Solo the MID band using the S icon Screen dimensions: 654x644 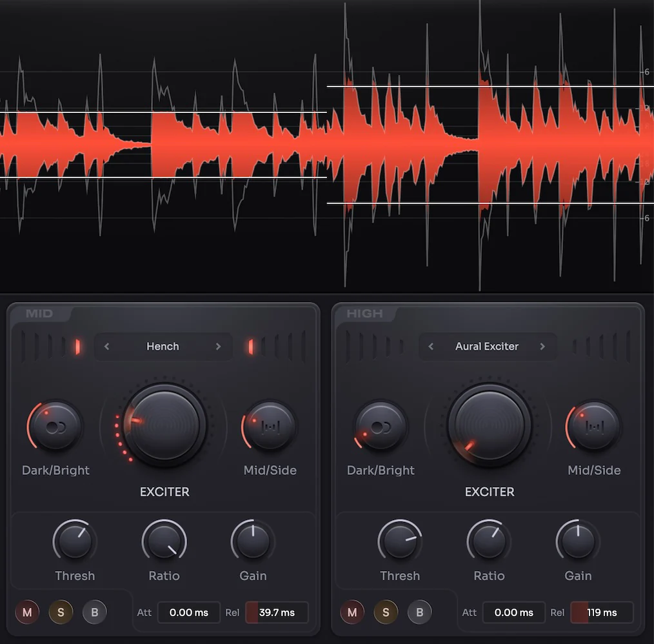click(x=61, y=612)
